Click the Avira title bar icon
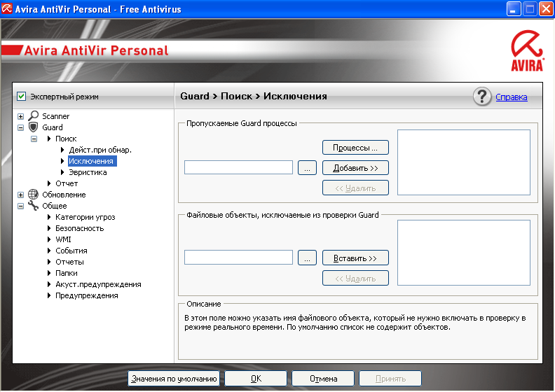This screenshot has width=555, height=392. (x=7, y=8)
